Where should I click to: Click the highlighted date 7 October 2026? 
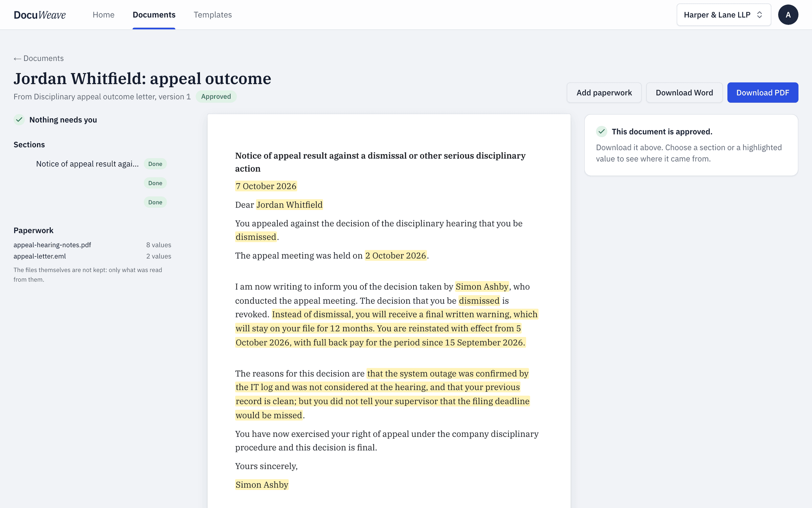point(266,186)
